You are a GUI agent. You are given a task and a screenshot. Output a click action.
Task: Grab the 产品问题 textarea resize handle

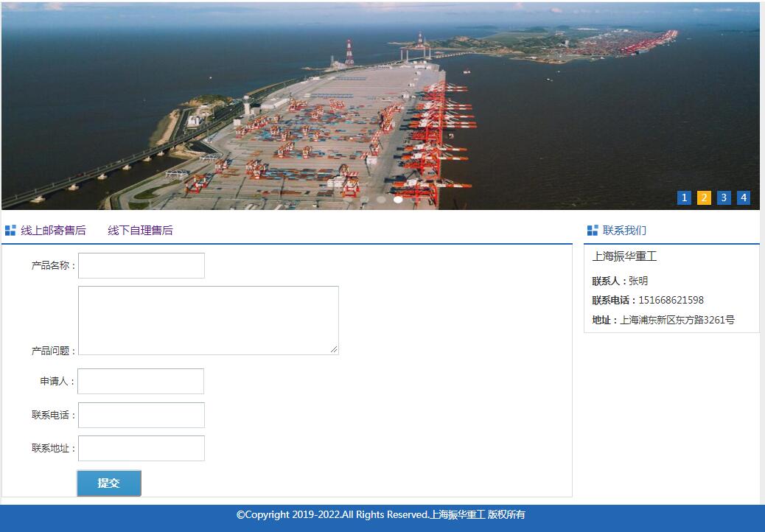[334, 349]
